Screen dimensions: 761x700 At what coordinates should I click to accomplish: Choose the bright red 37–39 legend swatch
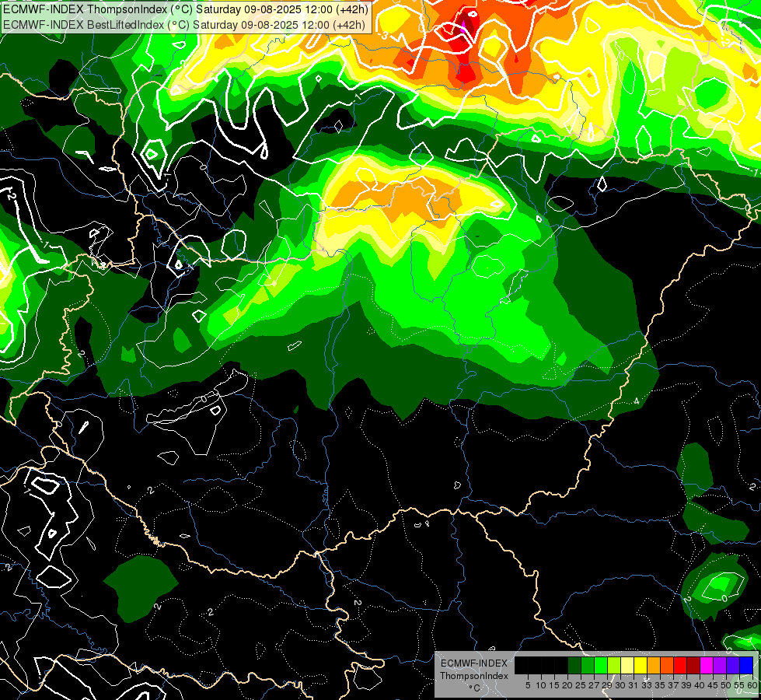[x=680, y=665]
